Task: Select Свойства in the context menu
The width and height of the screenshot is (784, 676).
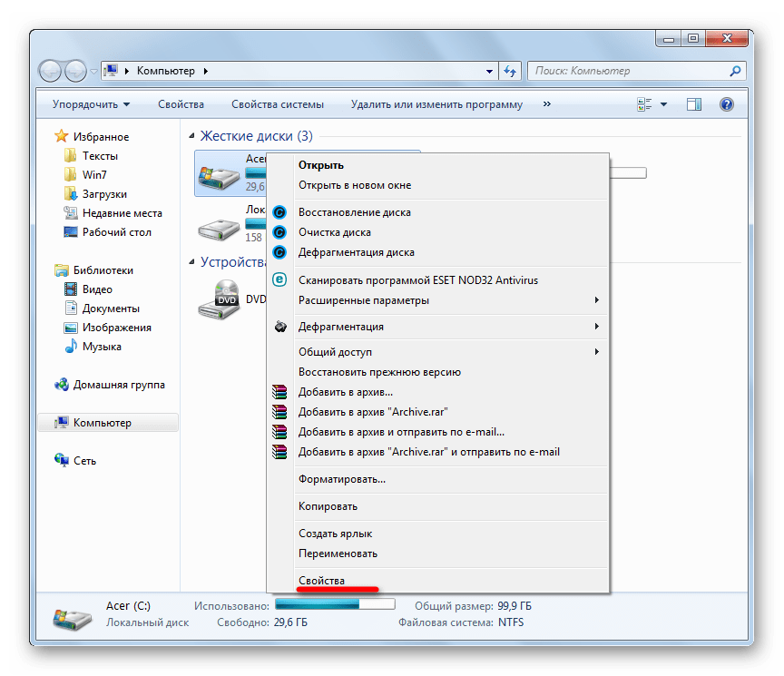Action: (321, 581)
